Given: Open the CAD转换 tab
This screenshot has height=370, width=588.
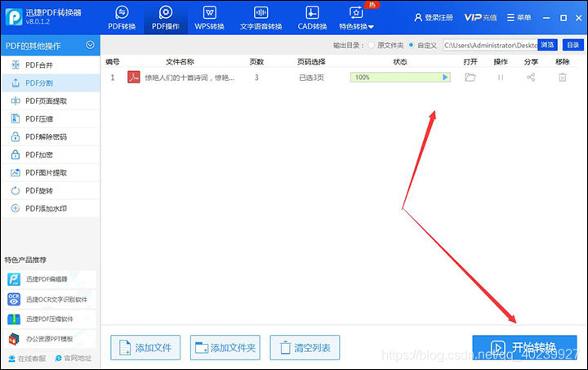Looking at the screenshot, I should click(x=312, y=18).
